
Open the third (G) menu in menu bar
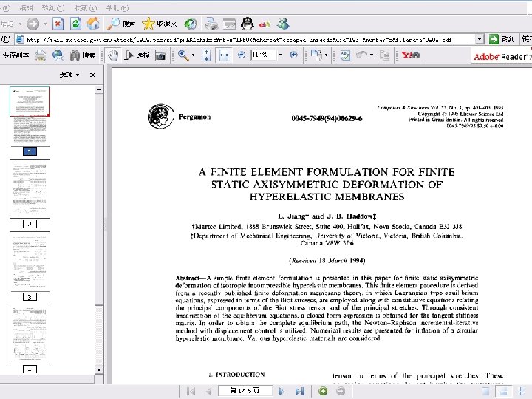coord(53,8)
